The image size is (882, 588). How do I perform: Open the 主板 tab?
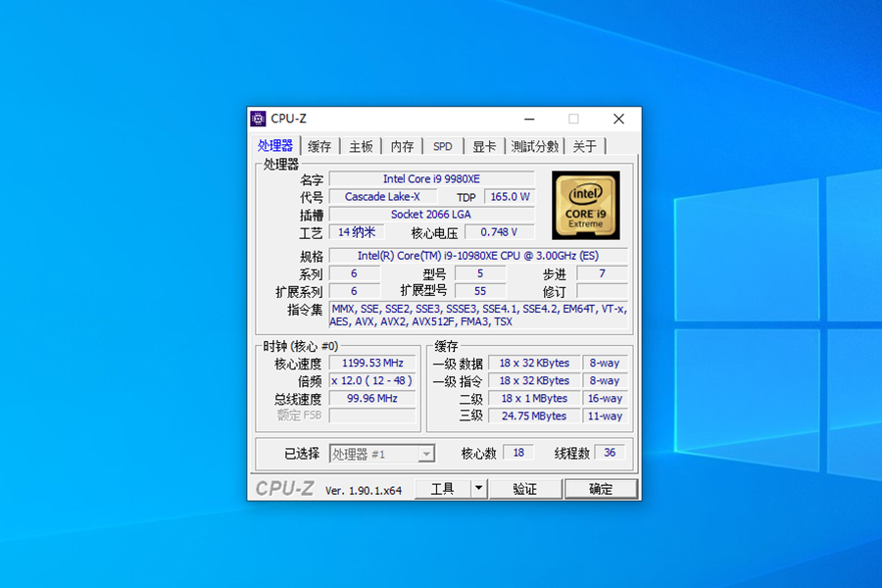359,145
